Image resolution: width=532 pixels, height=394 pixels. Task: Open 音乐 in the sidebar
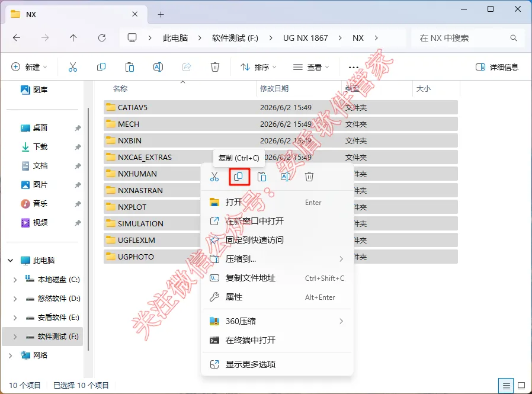(40, 204)
